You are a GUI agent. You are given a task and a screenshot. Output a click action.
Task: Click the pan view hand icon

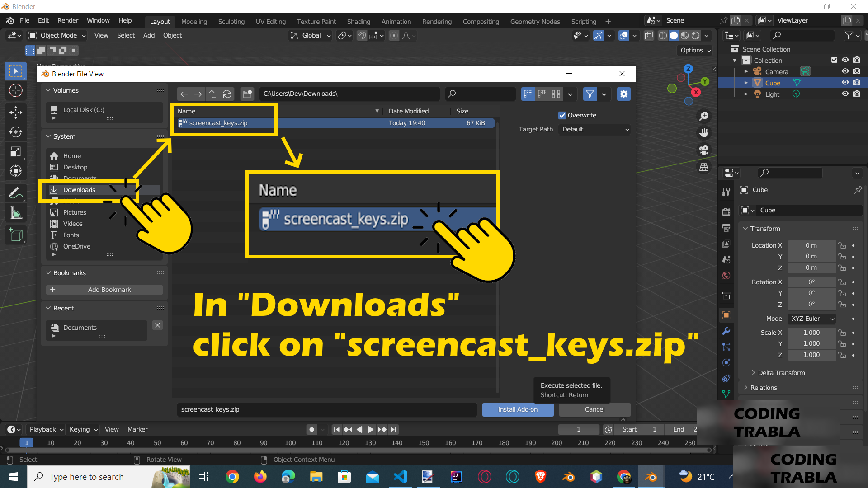(x=704, y=133)
